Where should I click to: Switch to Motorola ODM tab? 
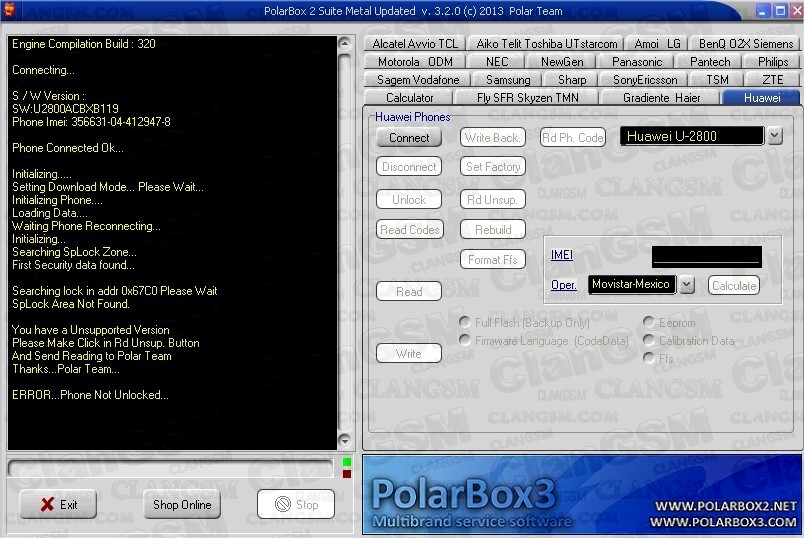click(x=415, y=62)
